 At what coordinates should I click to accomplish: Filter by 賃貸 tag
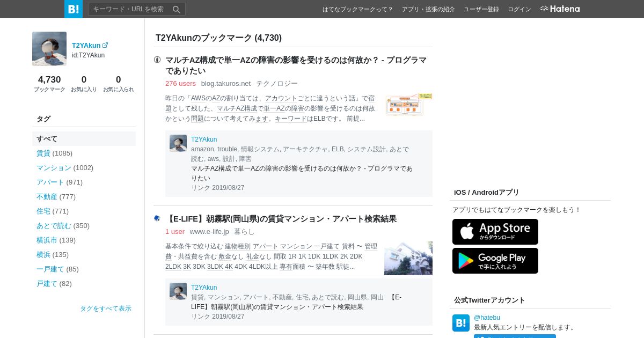43,153
